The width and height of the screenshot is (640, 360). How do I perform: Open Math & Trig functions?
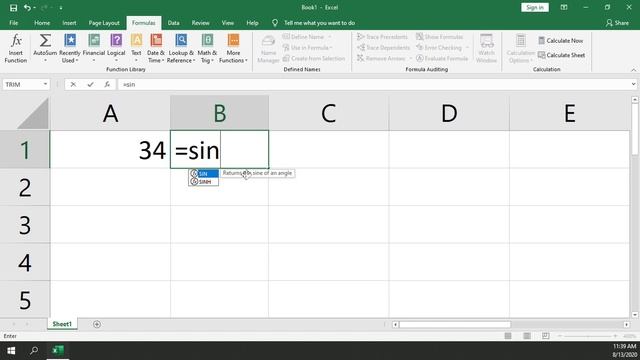click(x=207, y=49)
